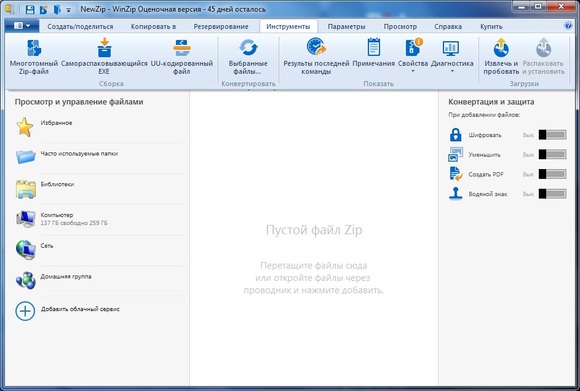The image size is (580, 391).
Task: Open Домашняя группа icon
Action: 26,280
